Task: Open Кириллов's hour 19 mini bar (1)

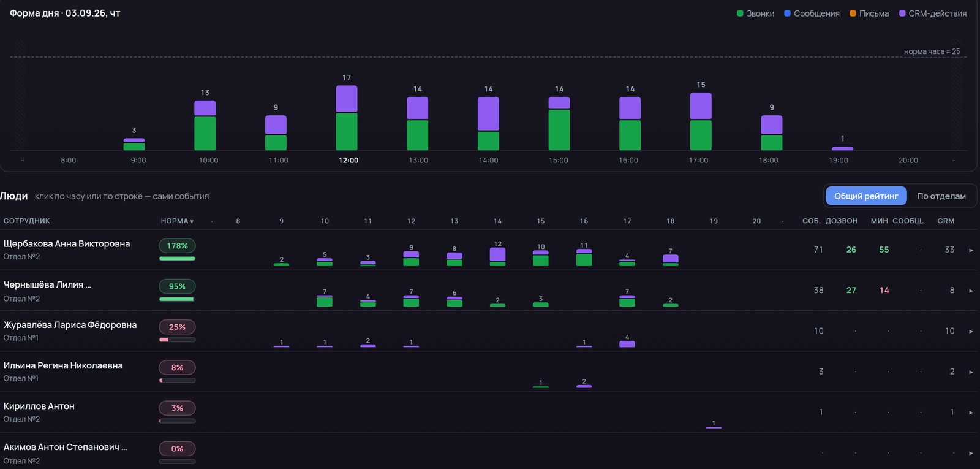Action: [x=714, y=426]
